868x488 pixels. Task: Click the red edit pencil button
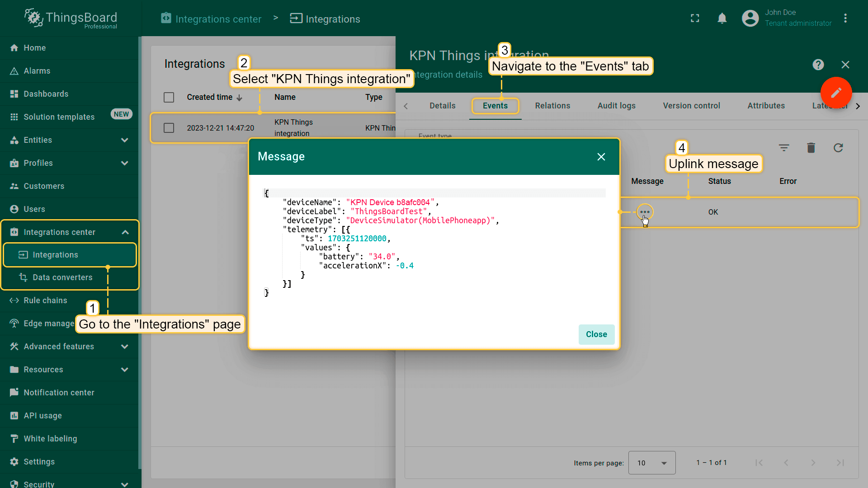[836, 93]
